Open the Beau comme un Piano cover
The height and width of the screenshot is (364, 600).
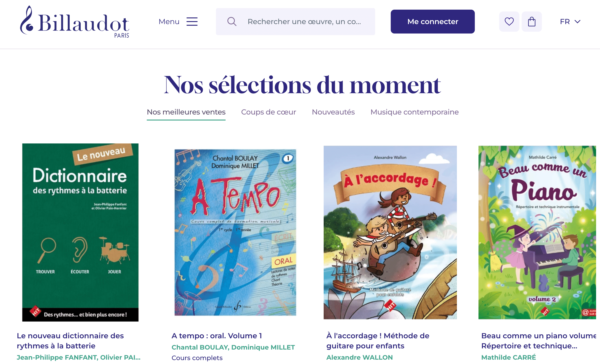pos(537,232)
